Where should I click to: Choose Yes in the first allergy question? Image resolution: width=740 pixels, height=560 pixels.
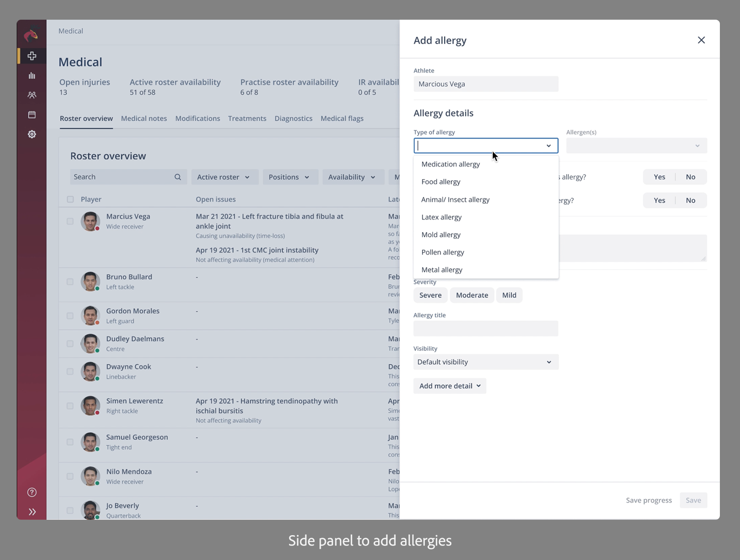(659, 177)
